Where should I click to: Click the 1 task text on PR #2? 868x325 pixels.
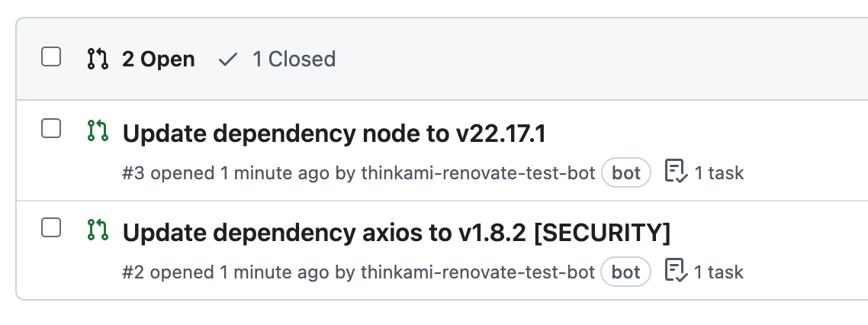(719, 272)
